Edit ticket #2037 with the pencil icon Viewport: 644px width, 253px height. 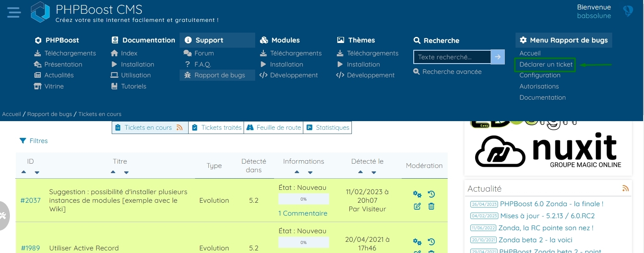click(x=417, y=206)
